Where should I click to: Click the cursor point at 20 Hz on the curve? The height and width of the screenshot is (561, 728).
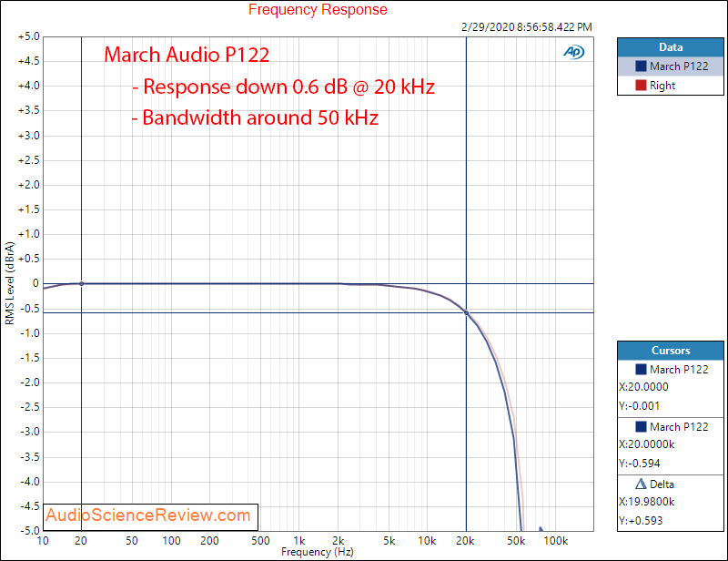click(81, 283)
